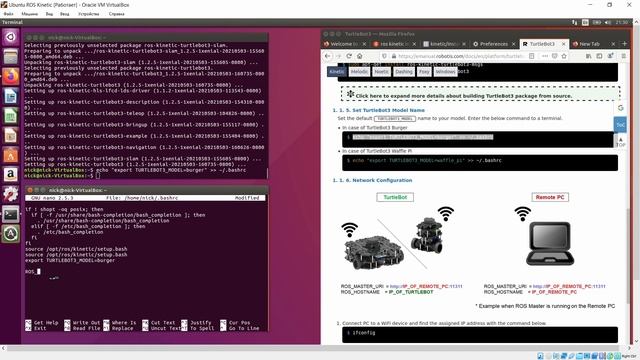This screenshot has width=640, height=360.
Task: Reload the TurtleBot3 page
Action: [349, 56]
